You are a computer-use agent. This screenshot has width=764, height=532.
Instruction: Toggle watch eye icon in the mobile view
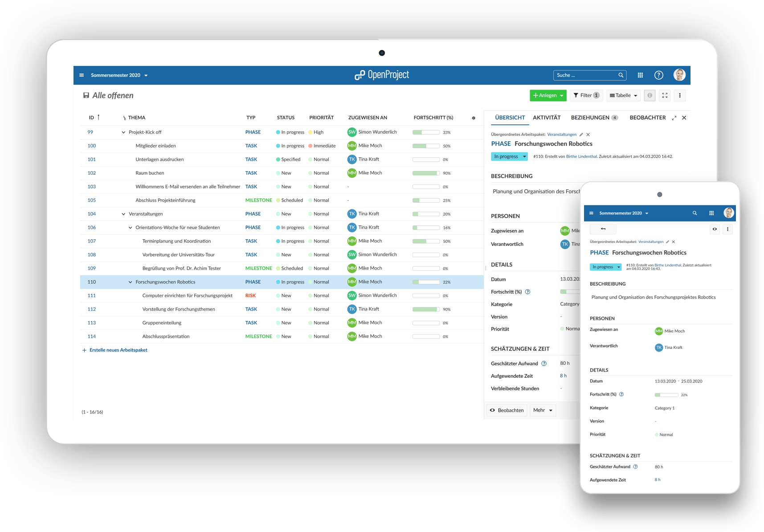click(x=715, y=229)
